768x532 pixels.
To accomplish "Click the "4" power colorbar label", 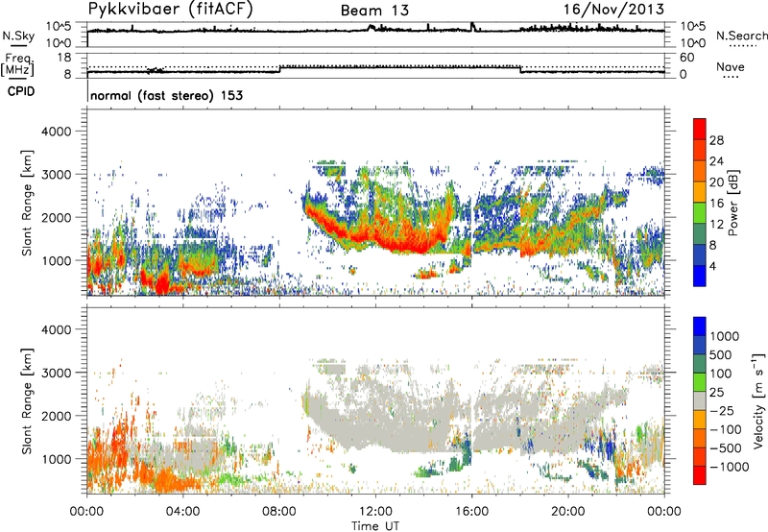I will tap(713, 267).
